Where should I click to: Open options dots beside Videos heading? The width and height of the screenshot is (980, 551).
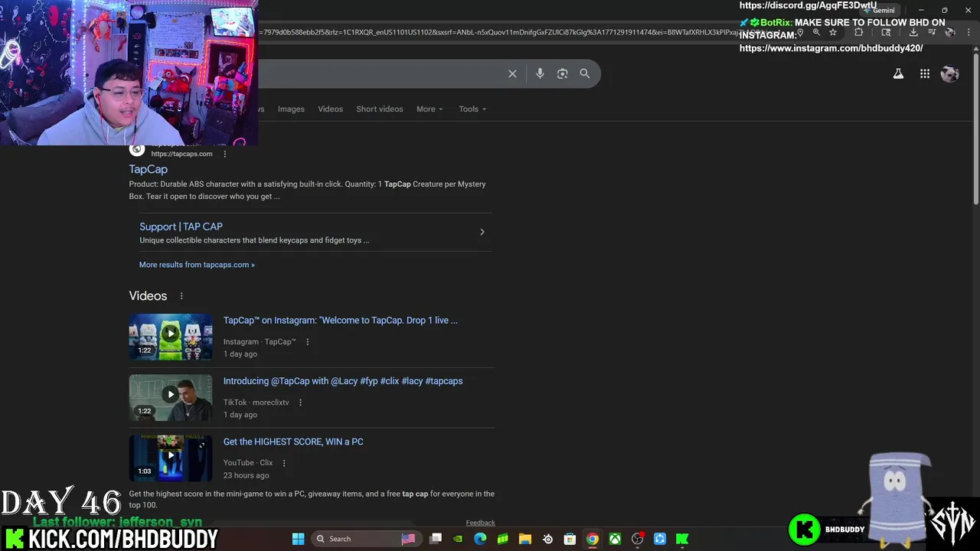pos(181,296)
